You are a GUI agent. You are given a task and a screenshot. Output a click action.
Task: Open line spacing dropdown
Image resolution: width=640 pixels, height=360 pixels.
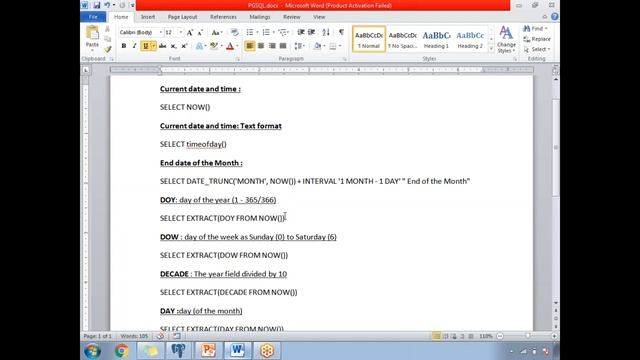click(299, 46)
